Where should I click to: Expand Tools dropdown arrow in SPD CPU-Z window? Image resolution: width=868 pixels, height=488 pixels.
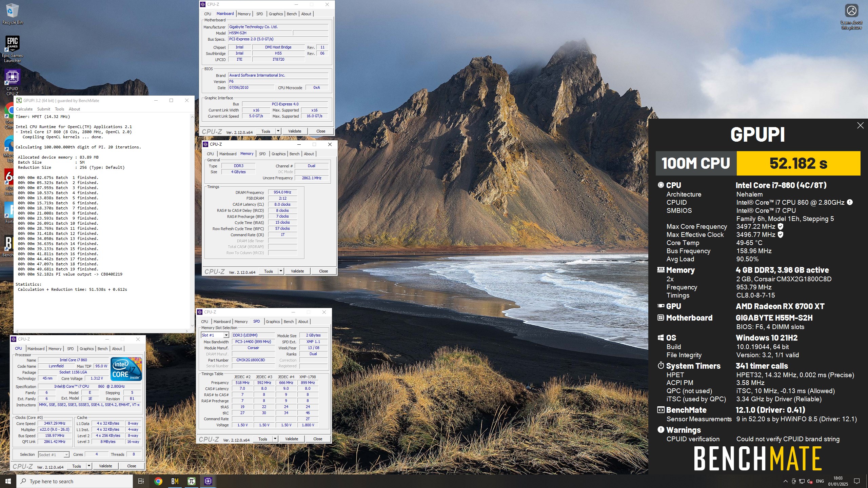(x=275, y=439)
